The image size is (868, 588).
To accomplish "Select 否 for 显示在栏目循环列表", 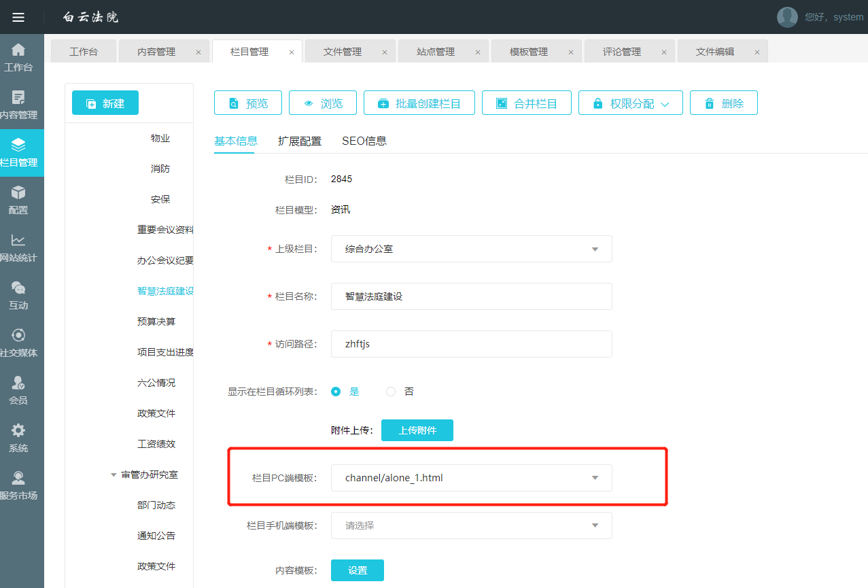I will [391, 392].
